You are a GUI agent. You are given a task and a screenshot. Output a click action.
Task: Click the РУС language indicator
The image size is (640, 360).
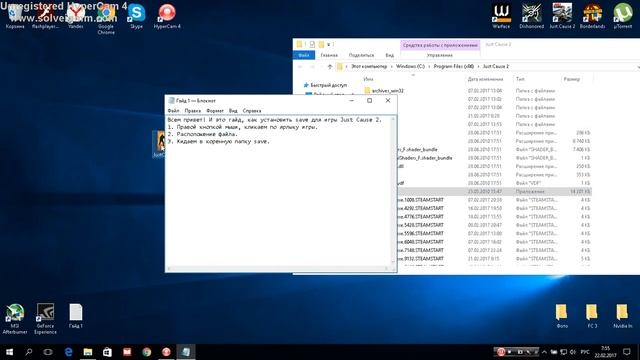pyautogui.click(x=585, y=352)
